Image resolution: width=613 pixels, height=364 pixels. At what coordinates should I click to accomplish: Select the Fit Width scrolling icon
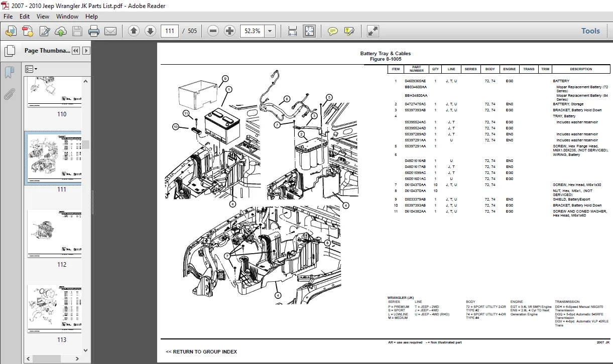tap(293, 31)
